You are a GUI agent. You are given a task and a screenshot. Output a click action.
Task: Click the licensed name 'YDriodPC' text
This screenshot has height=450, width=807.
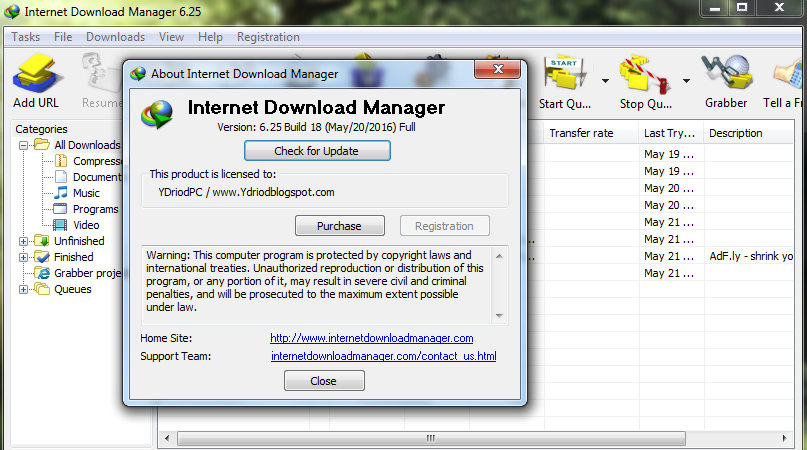tap(180, 192)
